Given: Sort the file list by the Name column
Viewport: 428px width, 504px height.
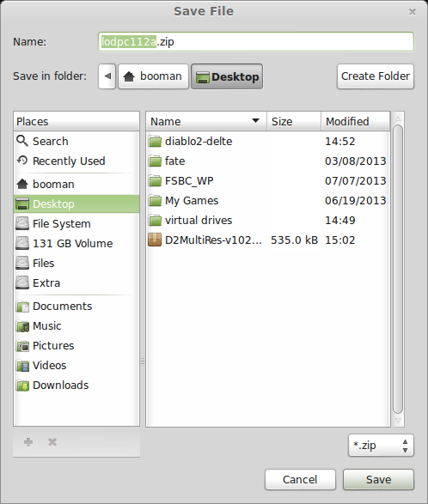Looking at the screenshot, I should click(206, 122).
